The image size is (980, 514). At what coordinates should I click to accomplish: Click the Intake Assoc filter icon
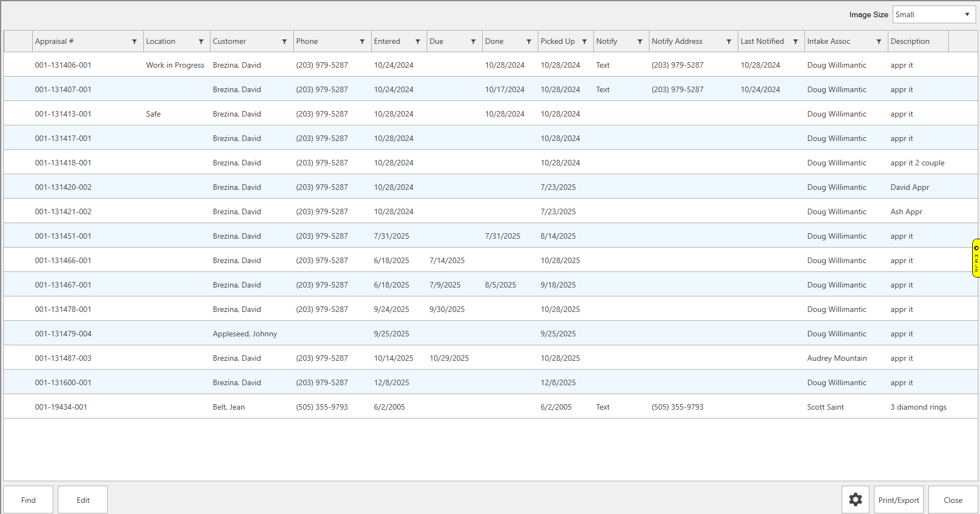pyautogui.click(x=879, y=42)
